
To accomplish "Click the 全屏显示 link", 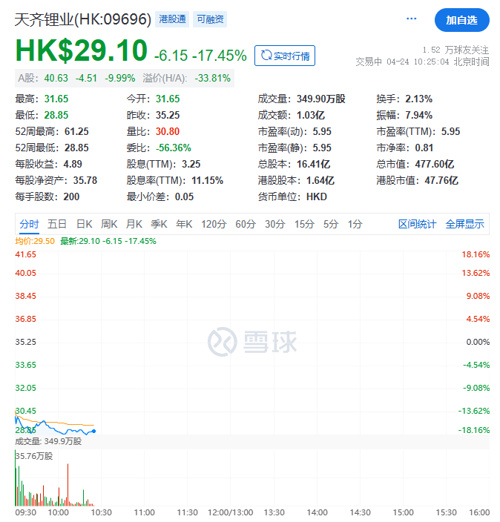I will tap(465, 224).
